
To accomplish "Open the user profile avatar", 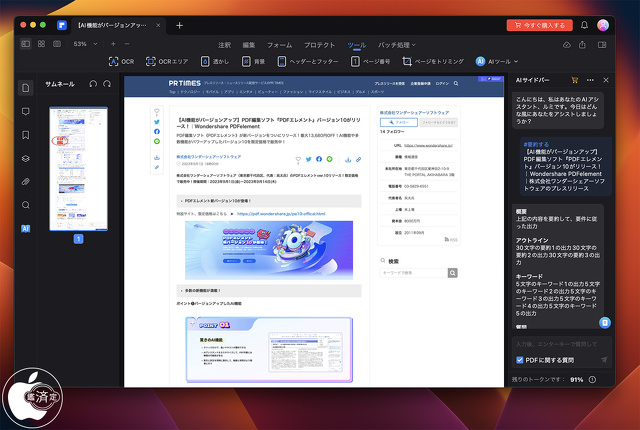I will coord(603,25).
